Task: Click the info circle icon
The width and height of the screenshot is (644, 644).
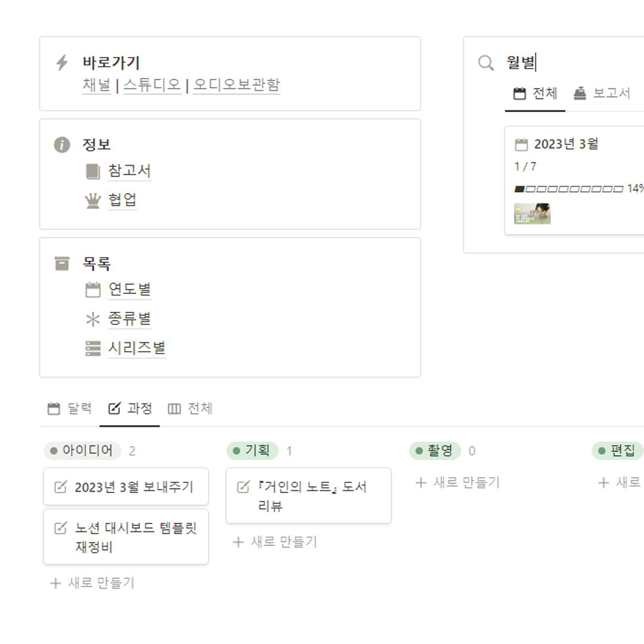Action: pos(62,145)
